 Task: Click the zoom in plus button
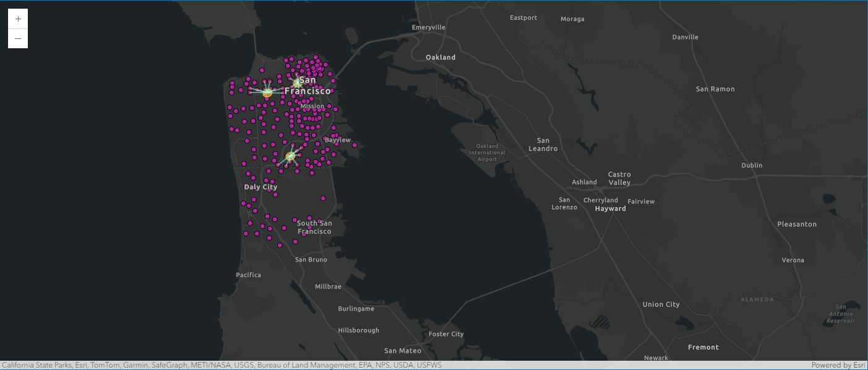tap(18, 19)
